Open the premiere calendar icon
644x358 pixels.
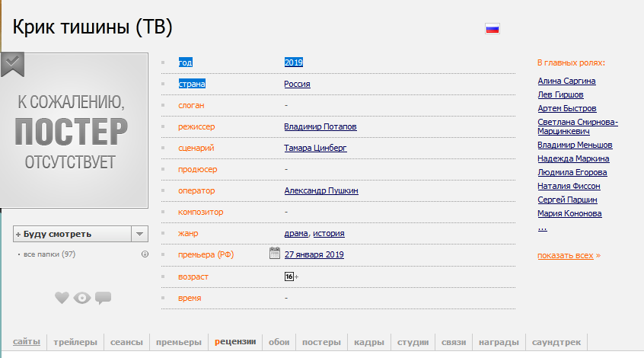coord(275,254)
